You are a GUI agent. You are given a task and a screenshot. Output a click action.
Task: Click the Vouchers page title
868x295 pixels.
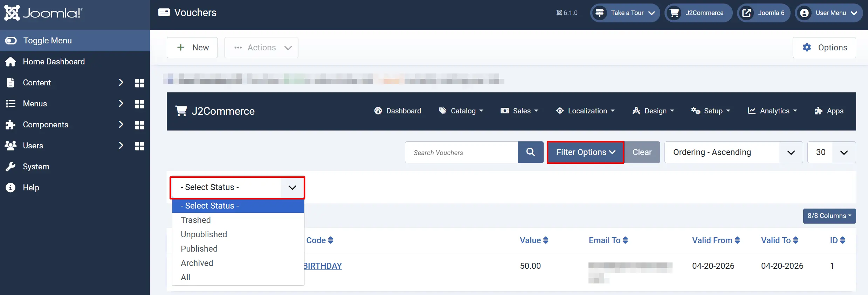point(195,13)
